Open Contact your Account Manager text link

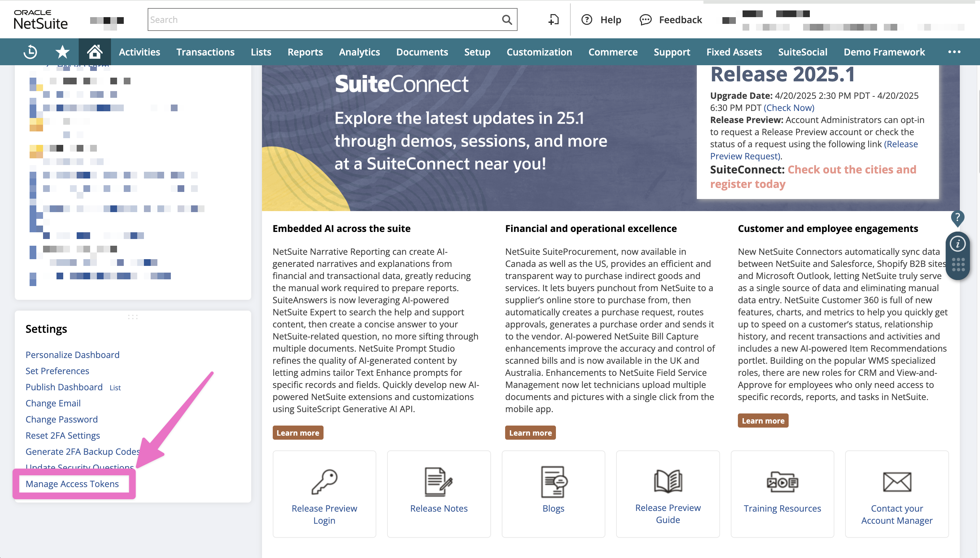tap(897, 514)
